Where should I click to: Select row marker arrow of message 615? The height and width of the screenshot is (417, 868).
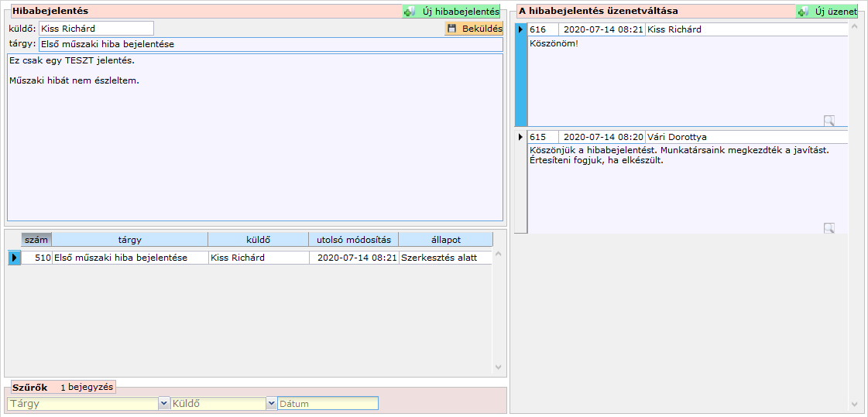(520, 137)
